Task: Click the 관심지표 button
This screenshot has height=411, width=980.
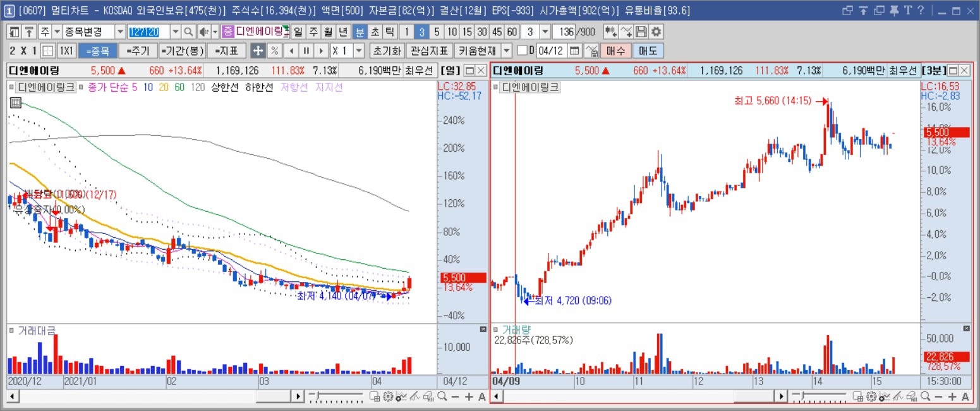Action: (430, 51)
